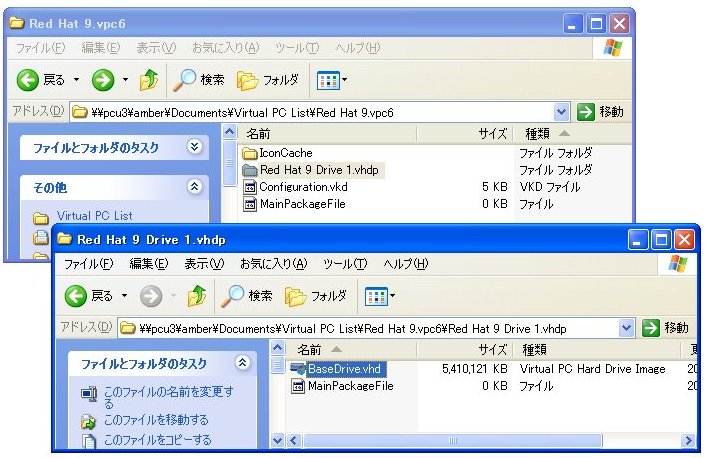Open Back history dropdown in Red Hat 9 Drive 1.vhdp window

pos(124,296)
